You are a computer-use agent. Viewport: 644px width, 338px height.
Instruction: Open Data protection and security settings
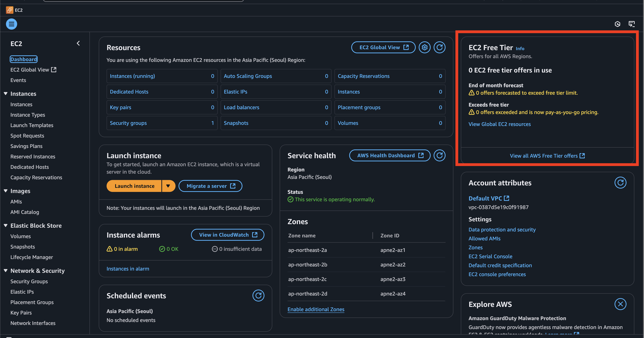[x=502, y=230]
